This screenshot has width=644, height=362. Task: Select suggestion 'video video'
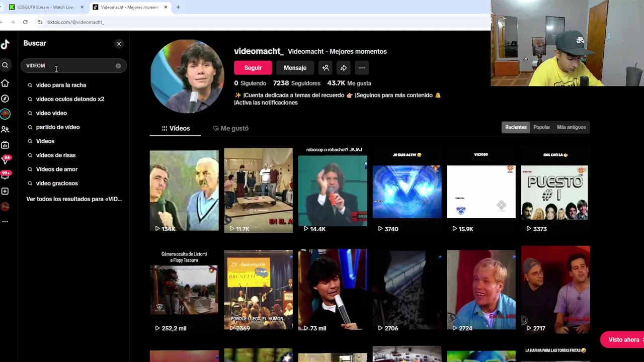pyautogui.click(x=51, y=113)
